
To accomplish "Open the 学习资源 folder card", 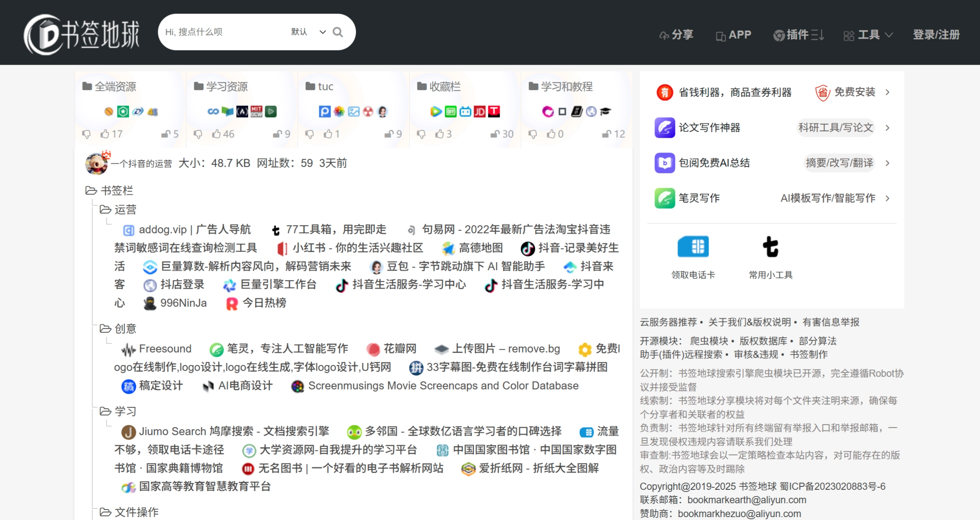I will 242,110.
